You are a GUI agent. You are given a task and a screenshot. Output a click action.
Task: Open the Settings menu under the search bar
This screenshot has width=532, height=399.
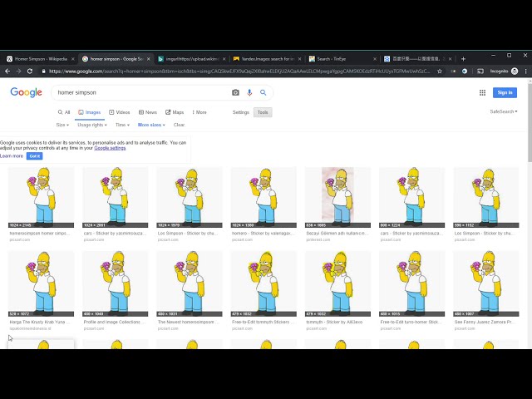pos(241,112)
